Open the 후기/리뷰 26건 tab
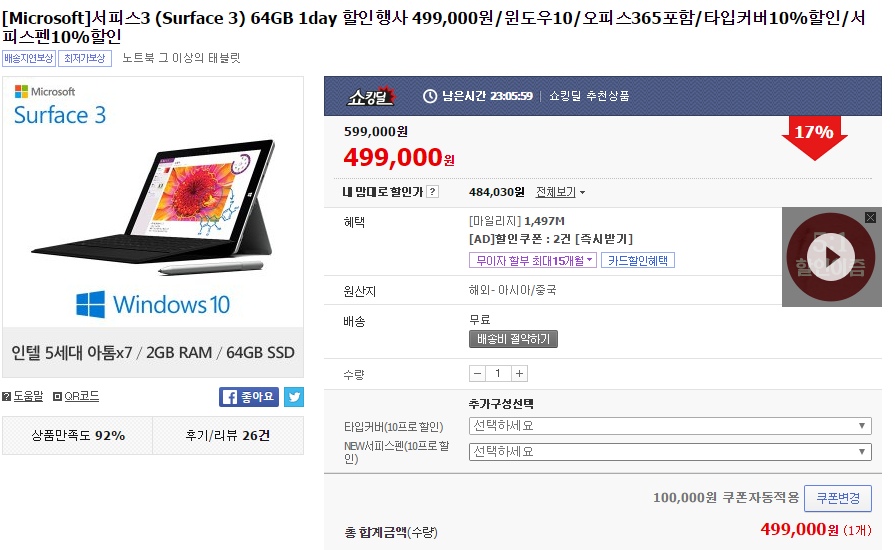Viewport: 895px width, 550px height. click(228, 435)
